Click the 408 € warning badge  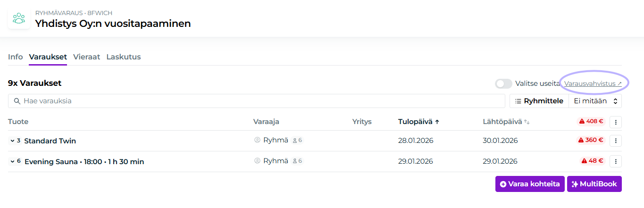coord(591,122)
